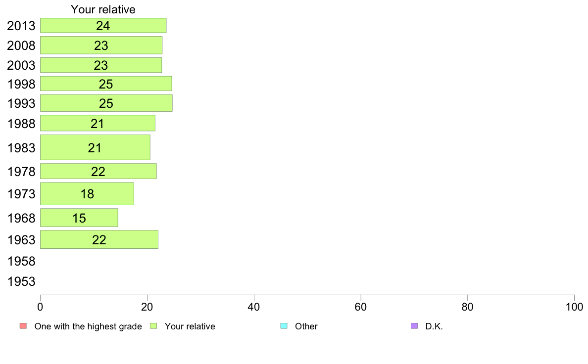This screenshot has width=588, height=364.
Task: Click the 1953 year label
Action: [x=21, y=281]
